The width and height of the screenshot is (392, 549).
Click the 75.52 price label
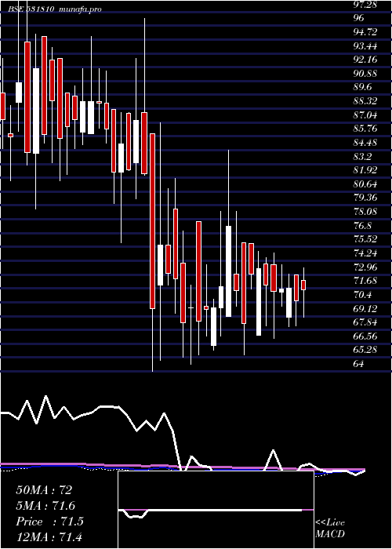366,239
